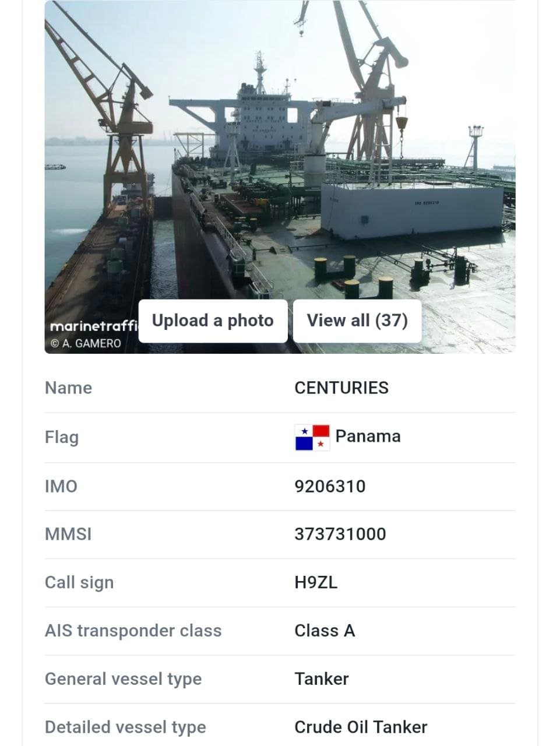Click the AIS transponder class value Class A
Image resolution: width=560 pixels, height=746 pixels.
tap(325, 630)
